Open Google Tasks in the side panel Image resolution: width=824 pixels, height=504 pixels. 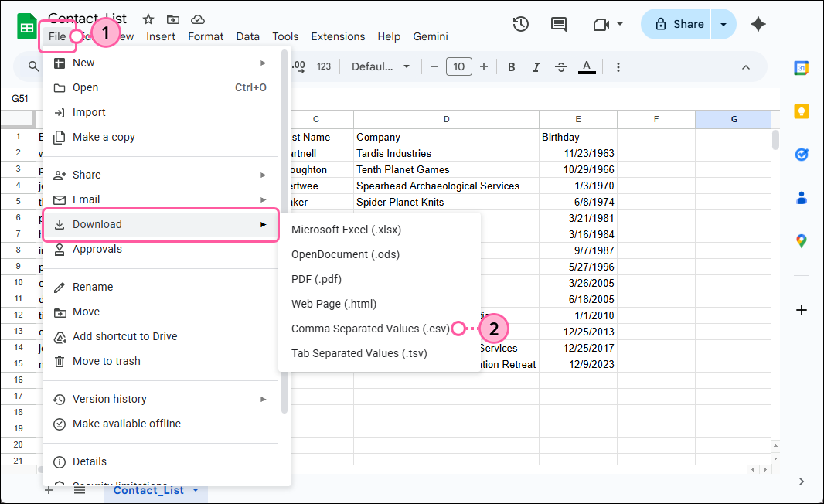[x=802, y=155]
